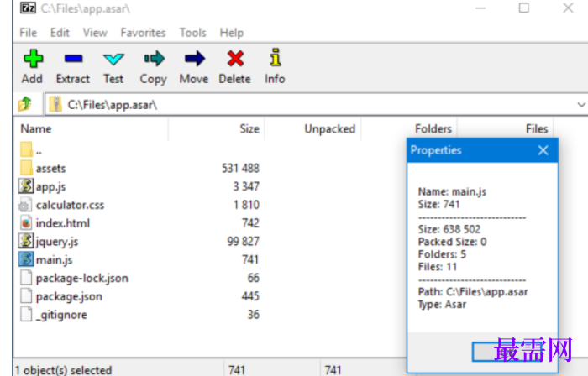The height and width of the screenshot is (376, 588).
Task: Click the OK button in Properties dialog
Action: point(507,352)
